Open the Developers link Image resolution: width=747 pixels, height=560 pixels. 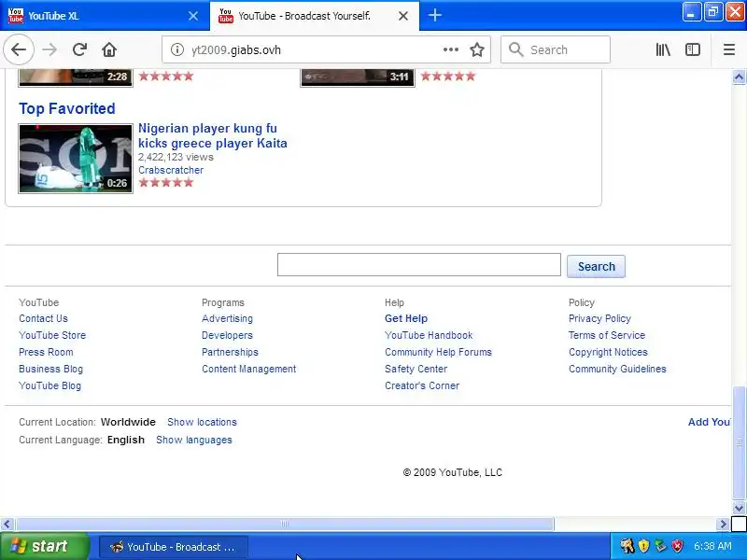[227, 335]
